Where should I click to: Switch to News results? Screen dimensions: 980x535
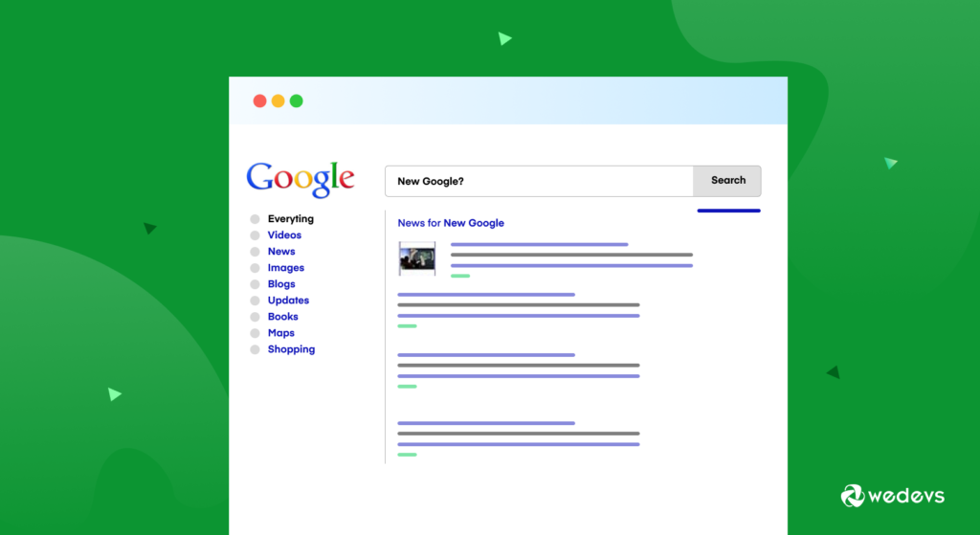[x=281, y=252]
